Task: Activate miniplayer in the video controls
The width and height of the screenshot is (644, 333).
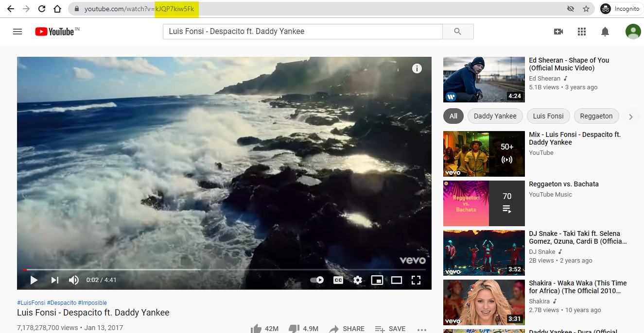Action: (x=377, y=280)
